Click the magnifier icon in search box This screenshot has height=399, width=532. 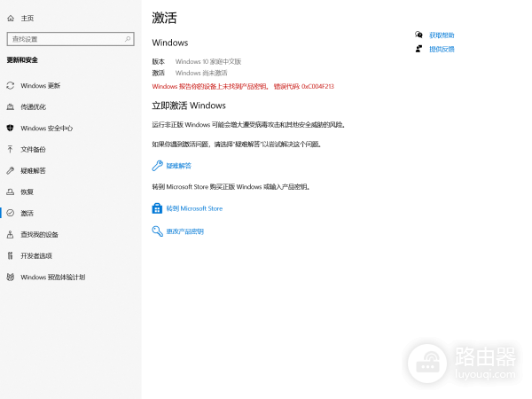pyautogui.click(x=128, y=39)
